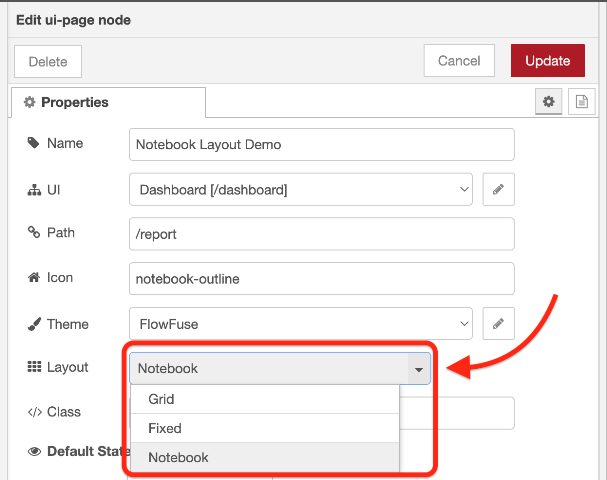Click the 'Layout' label text
607x480 pixels.
pyautogui.click(x=68, y=367)
